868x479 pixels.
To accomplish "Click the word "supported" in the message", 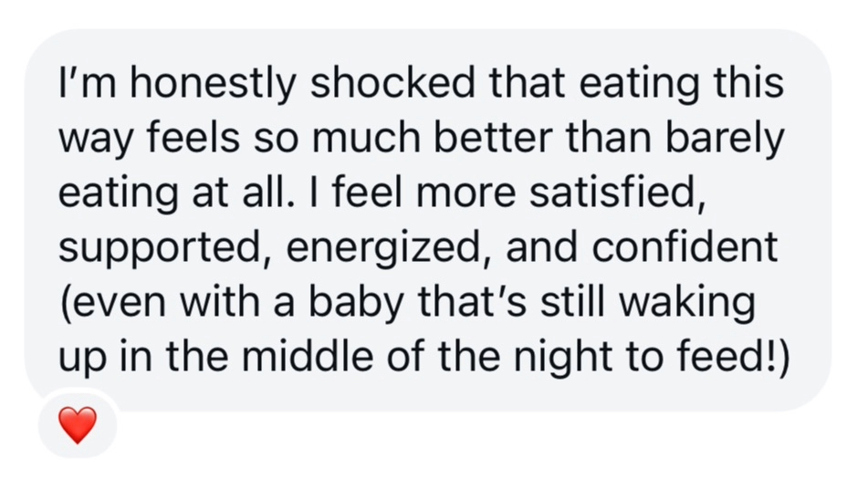I will pos(160,249).
